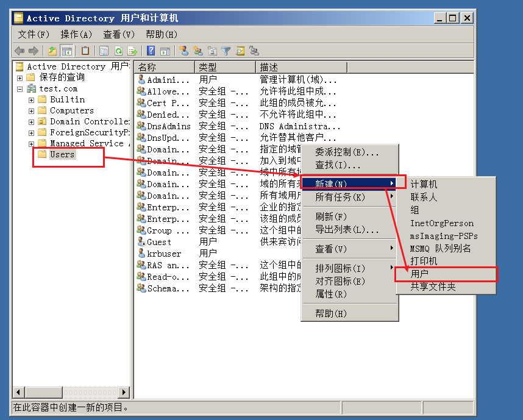This screenshot has width=523, height=420.
Task: Open the 帮助(H) menu in menu bar
Action: [x=162, y=34]
